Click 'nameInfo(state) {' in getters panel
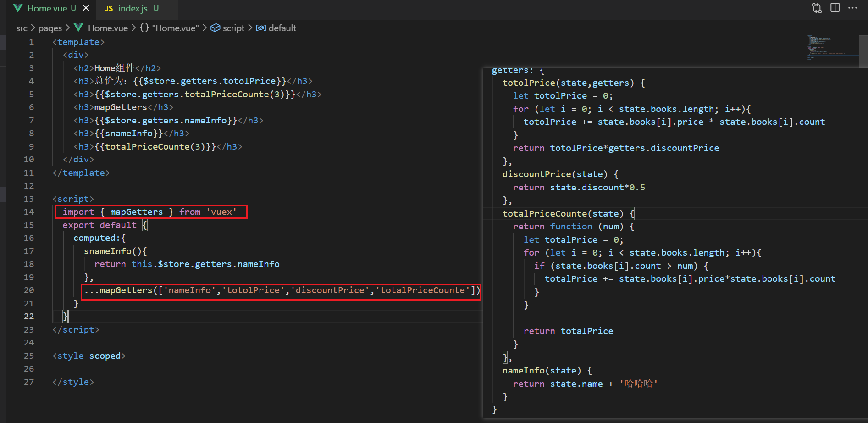Viewport: 868px width, 423px height. 547,371
